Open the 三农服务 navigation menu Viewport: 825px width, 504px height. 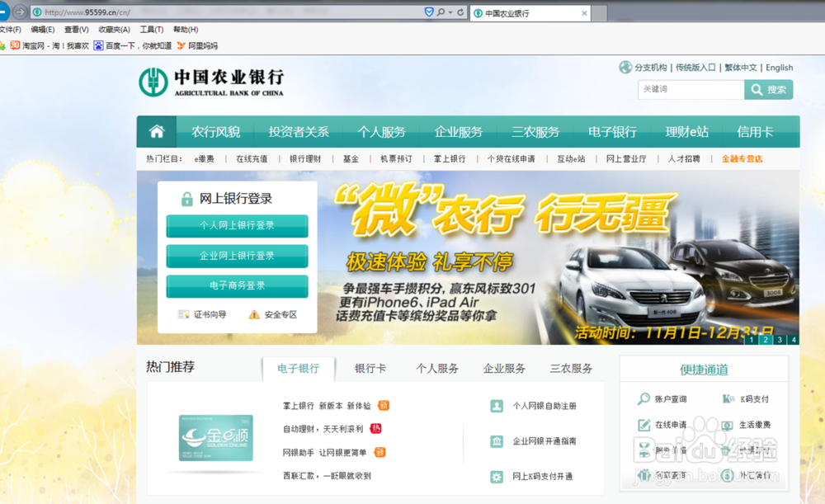click(x=535, y=131)
